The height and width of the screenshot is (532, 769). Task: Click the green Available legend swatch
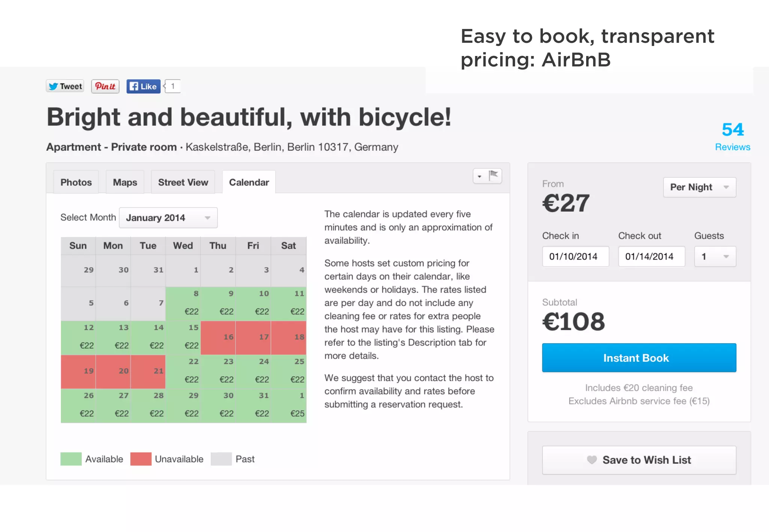pyautogui.click(x=71, y=459)
